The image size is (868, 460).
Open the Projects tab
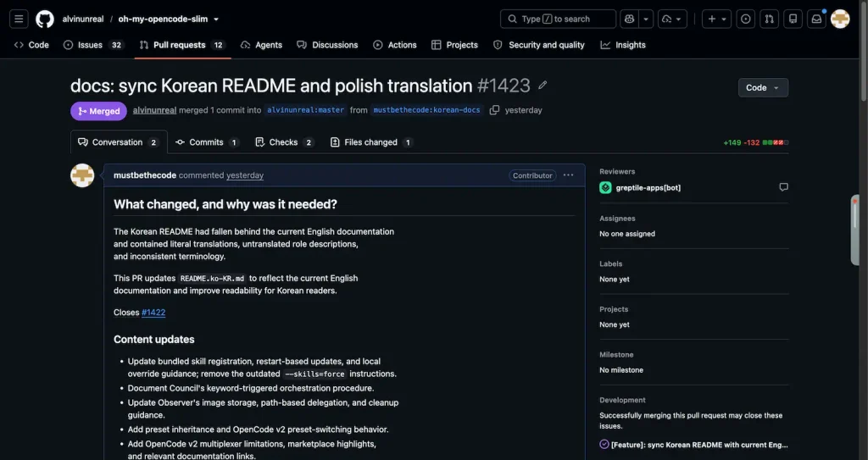click(454, 45)
